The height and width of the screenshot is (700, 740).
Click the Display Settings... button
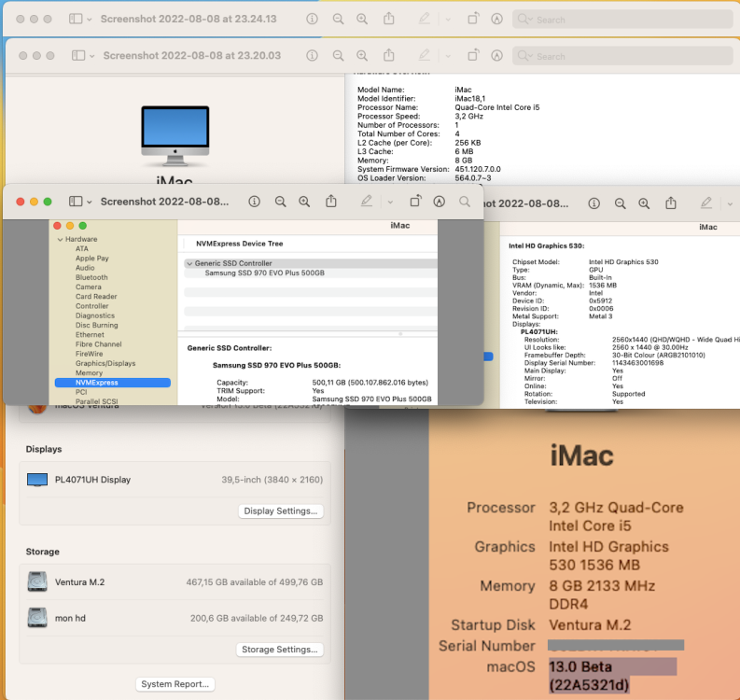coord(281,511)
